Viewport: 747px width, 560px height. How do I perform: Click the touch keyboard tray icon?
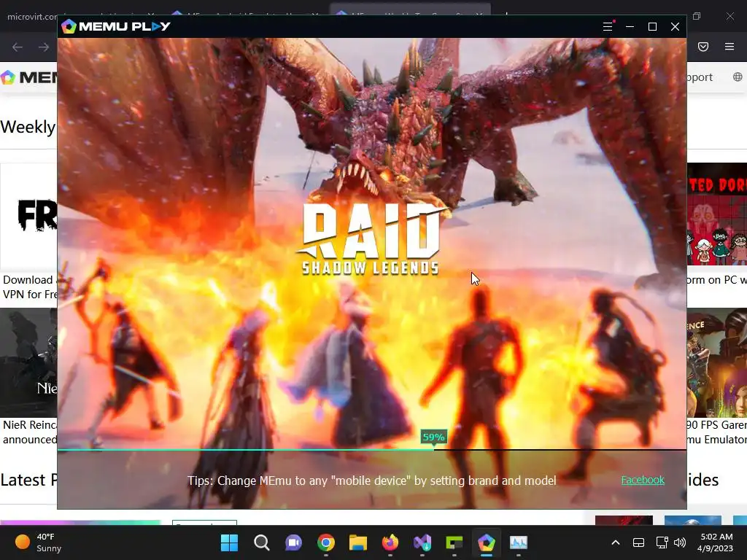coord(638,542)
